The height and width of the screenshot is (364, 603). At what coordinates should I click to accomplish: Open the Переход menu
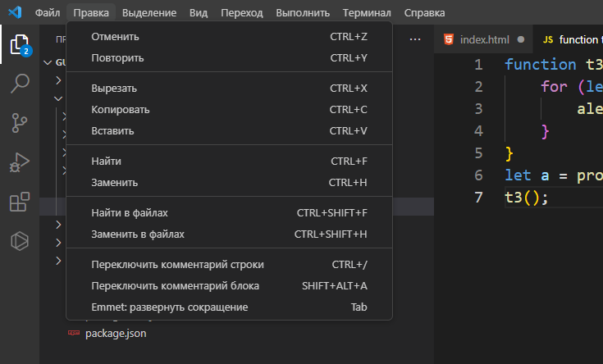click(x=241, y=12)
